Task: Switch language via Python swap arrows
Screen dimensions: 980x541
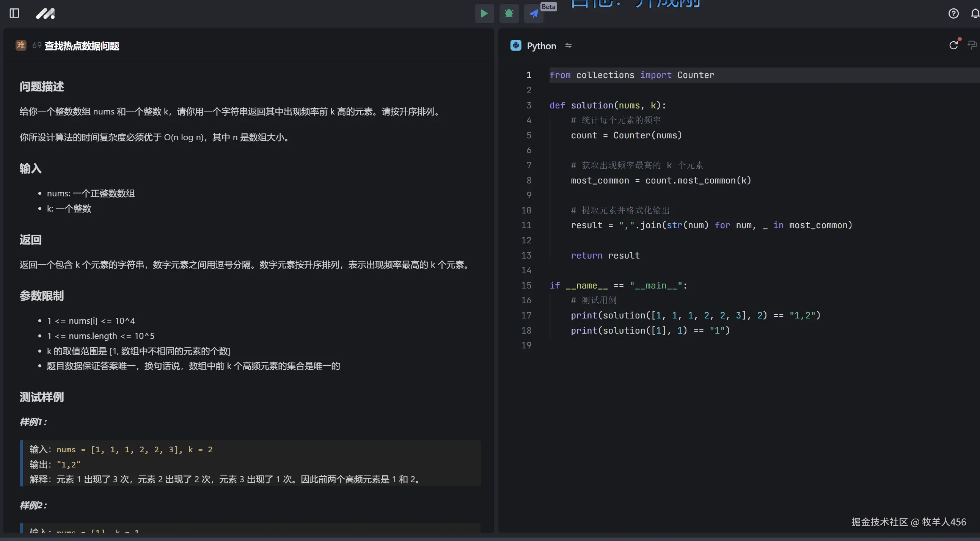Action: 569,45
